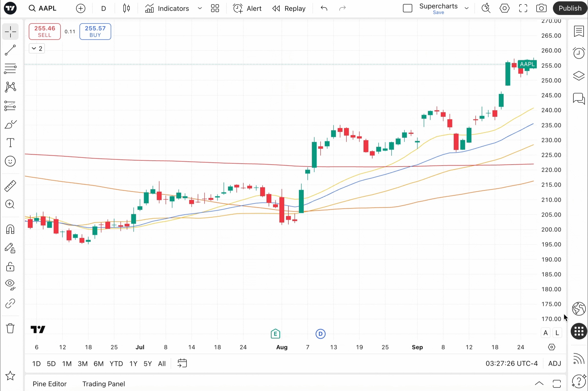
Task: Open the indicator templates dropdown chevron
Action: click(200, 8)
